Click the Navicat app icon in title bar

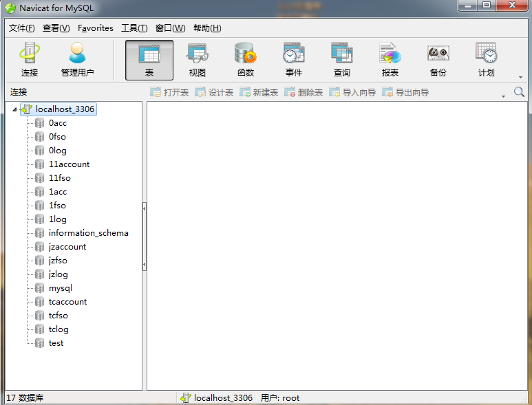tap(10, 8)
